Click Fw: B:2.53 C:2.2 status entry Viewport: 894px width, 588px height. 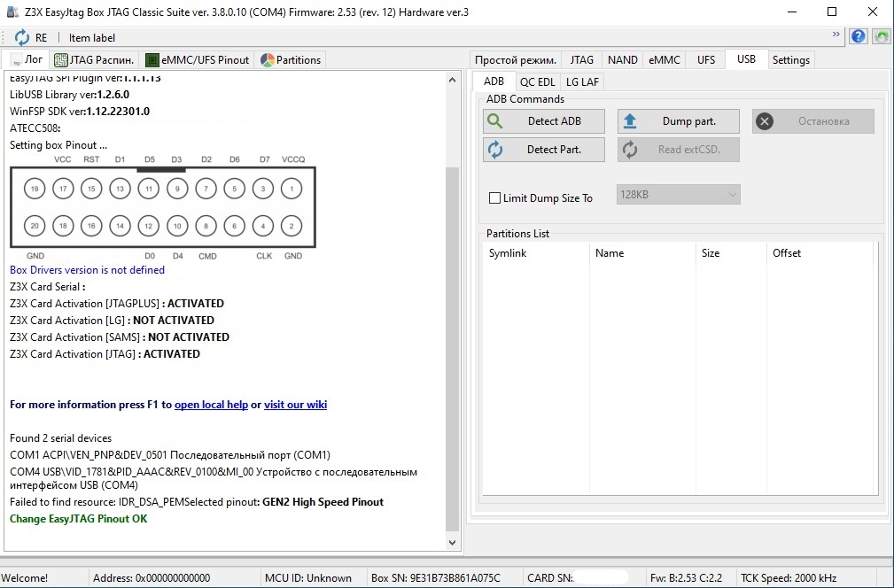687,577
